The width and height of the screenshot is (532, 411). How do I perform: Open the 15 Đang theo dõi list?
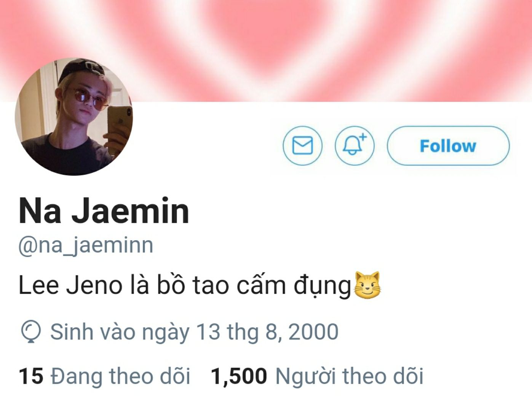pos(104,376)
